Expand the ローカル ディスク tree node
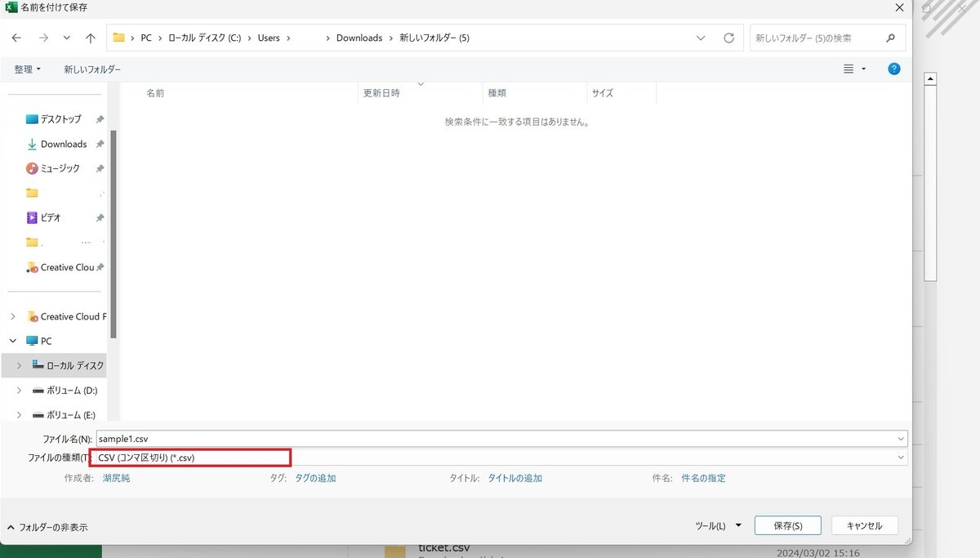Screen dimensions: 980x558 pos(19,365)
